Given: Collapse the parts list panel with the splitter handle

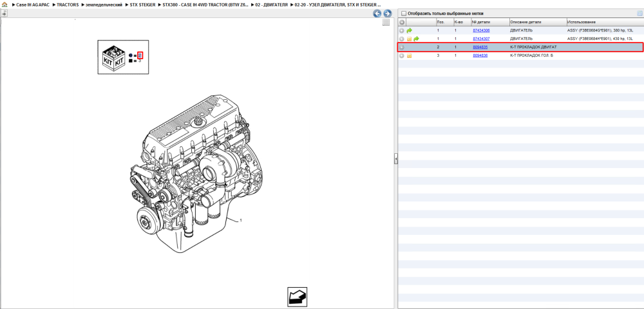Looking at the screenshot, I should pos(396,158).
